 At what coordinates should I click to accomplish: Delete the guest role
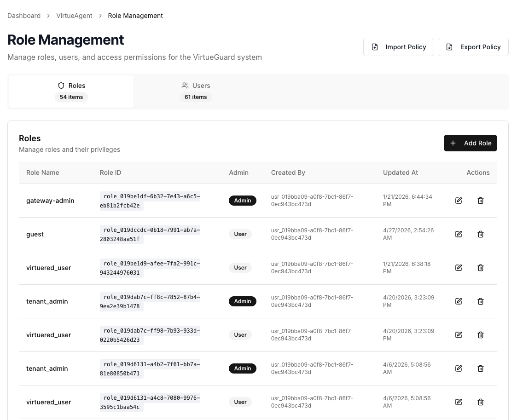click(x=481, y=234)
